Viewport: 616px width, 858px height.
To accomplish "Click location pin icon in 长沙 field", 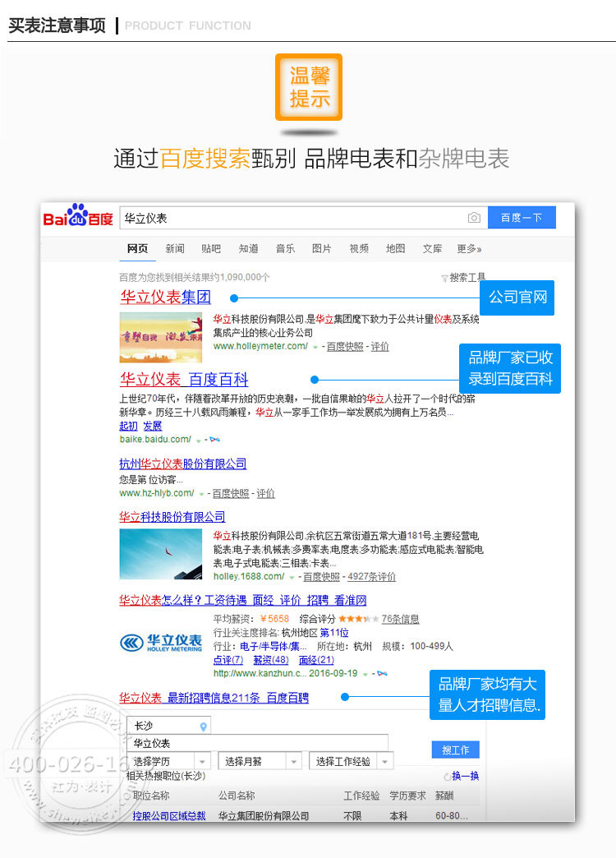I will 204,727.
